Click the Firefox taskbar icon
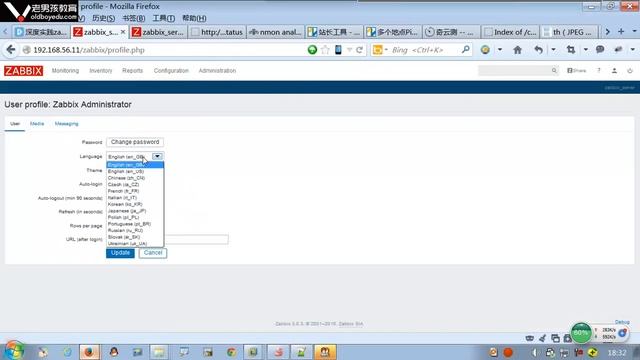Viewport: 640px width, 360px height. 89,352
